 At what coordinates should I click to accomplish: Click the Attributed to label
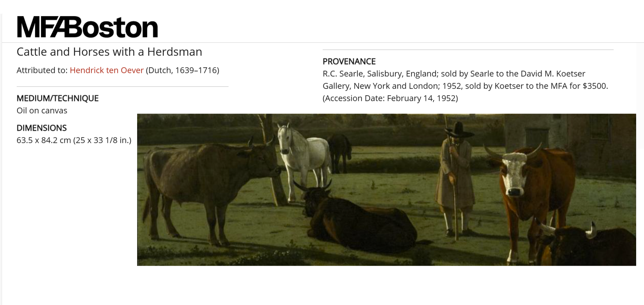(x=42, y=70)
